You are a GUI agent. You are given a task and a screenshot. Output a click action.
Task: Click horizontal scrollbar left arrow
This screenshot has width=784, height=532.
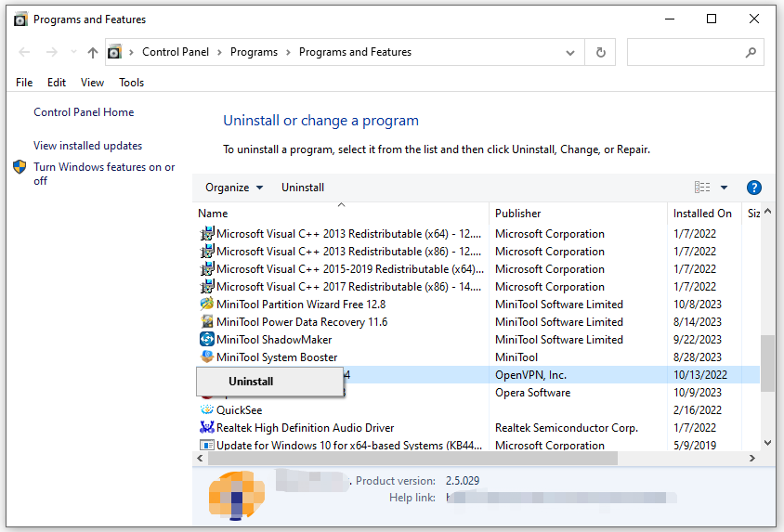[201, 458]
